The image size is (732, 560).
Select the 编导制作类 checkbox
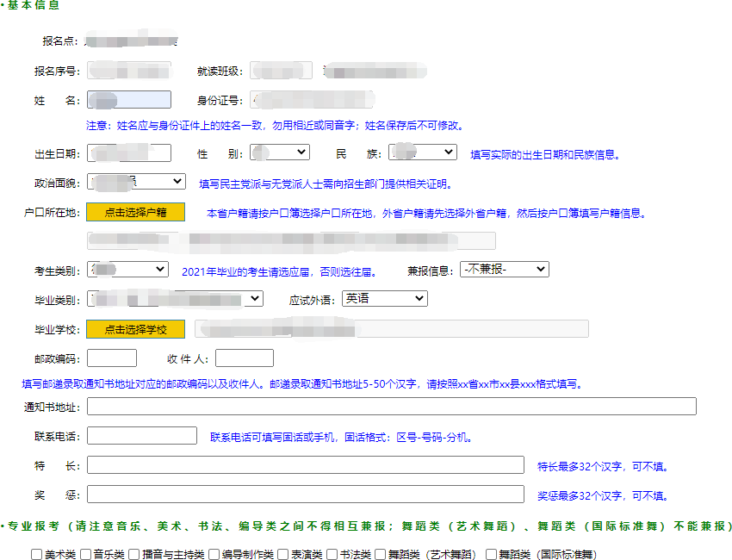[x=214, y=554]
